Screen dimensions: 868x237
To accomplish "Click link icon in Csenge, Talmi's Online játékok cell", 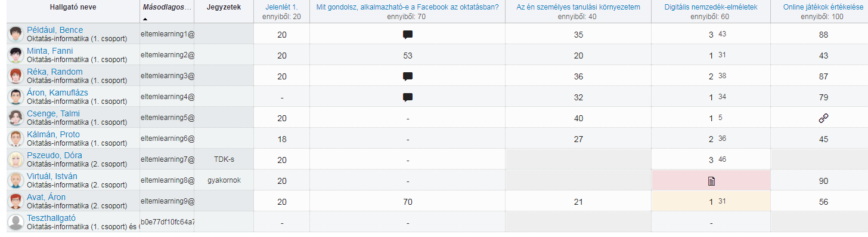I will 824,118.
